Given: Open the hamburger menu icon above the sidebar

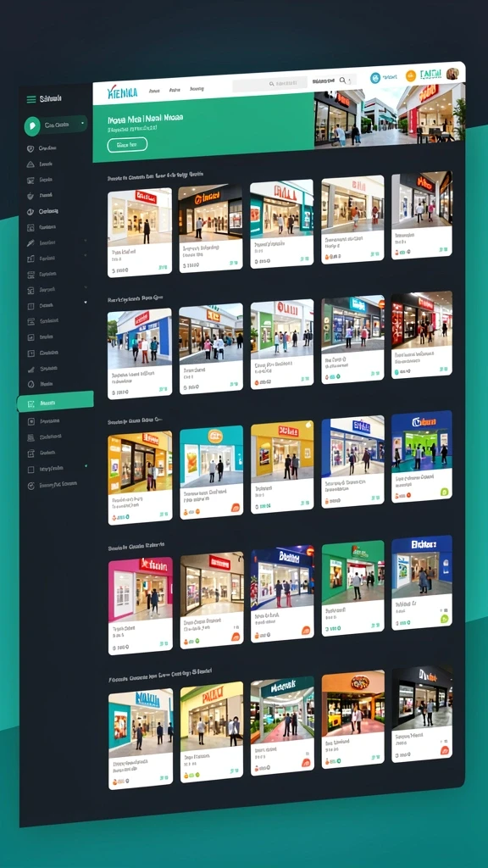Looking at the screenshot, I should click(31, 99).
